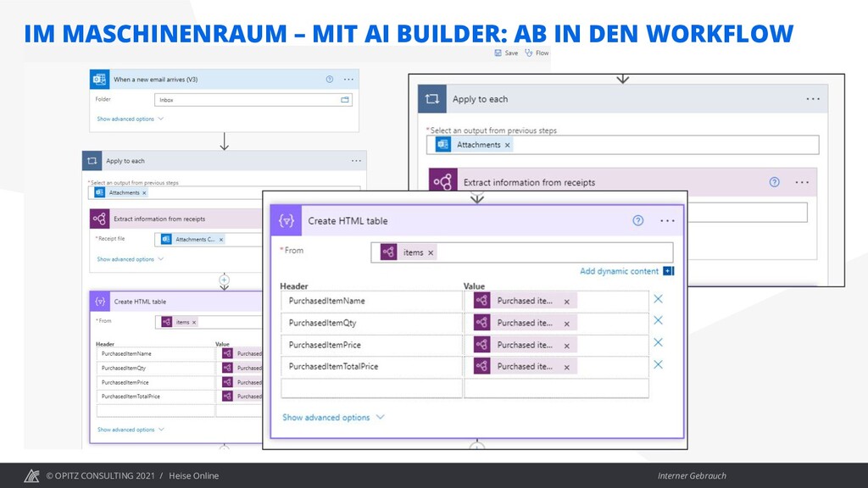Remove the items token in small HTML table
This screenshot has height=488, width=868.
pos(194,322)
